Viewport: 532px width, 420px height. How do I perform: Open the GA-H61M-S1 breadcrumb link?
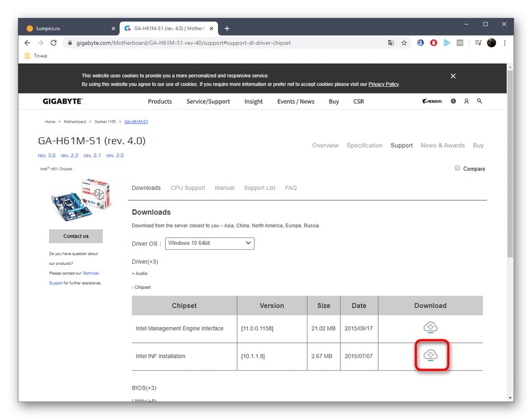[136, 122]
